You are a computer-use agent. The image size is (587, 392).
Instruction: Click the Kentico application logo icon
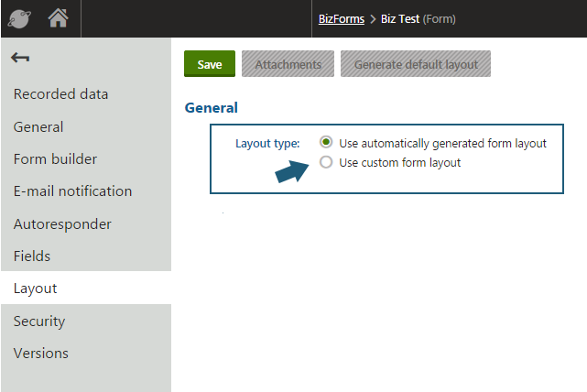coord(19,17)
